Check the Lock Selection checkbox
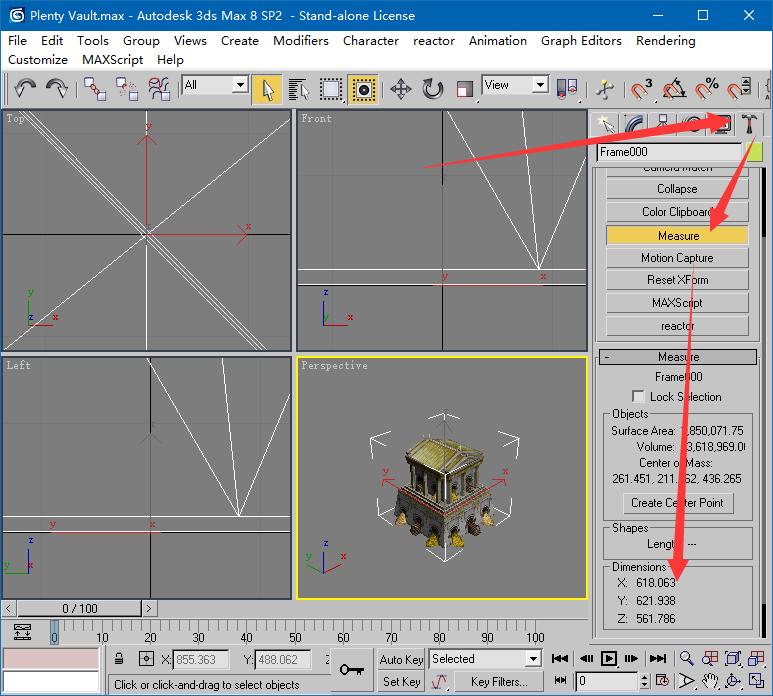Image resolution: width=773 pixels, height=696 pixels. pyautogui.click(x=637, y=397)
